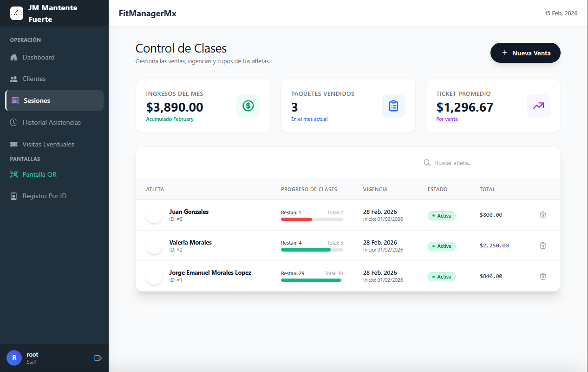Focus the Buscar atleta search field

tap(488, 163)
